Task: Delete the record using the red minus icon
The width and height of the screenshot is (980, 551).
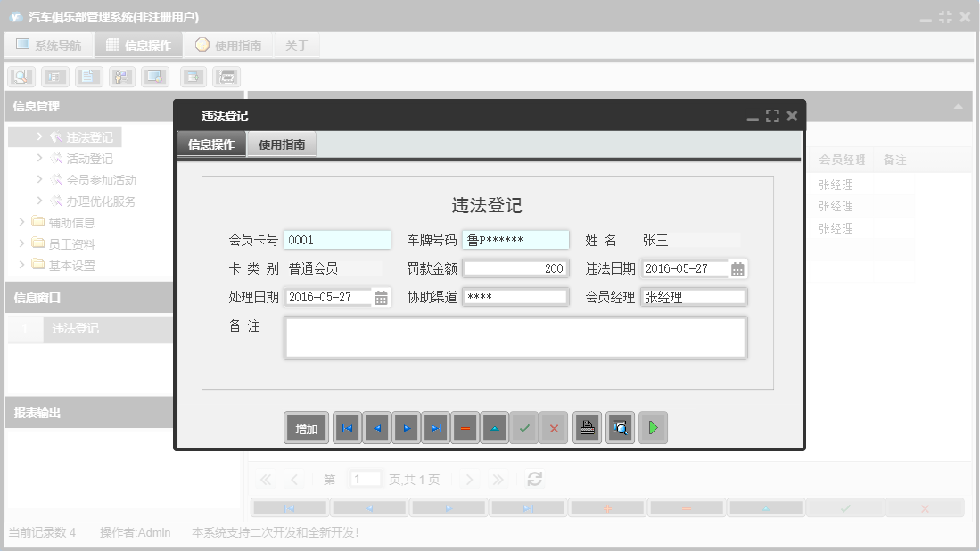Action: (x=465, y=428)
